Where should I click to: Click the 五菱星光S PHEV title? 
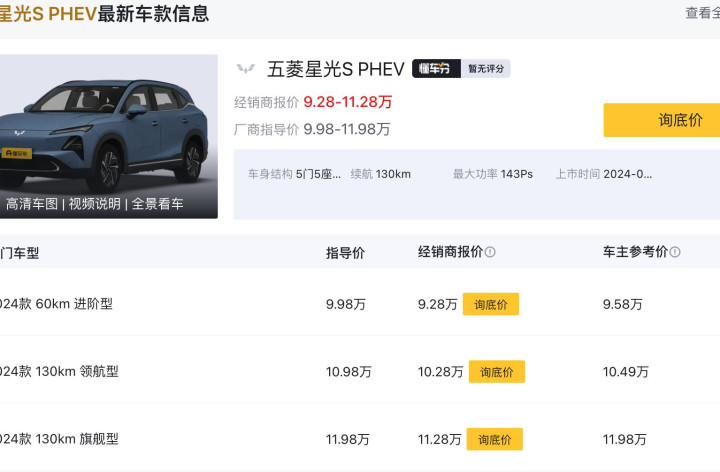coord(336,69)
